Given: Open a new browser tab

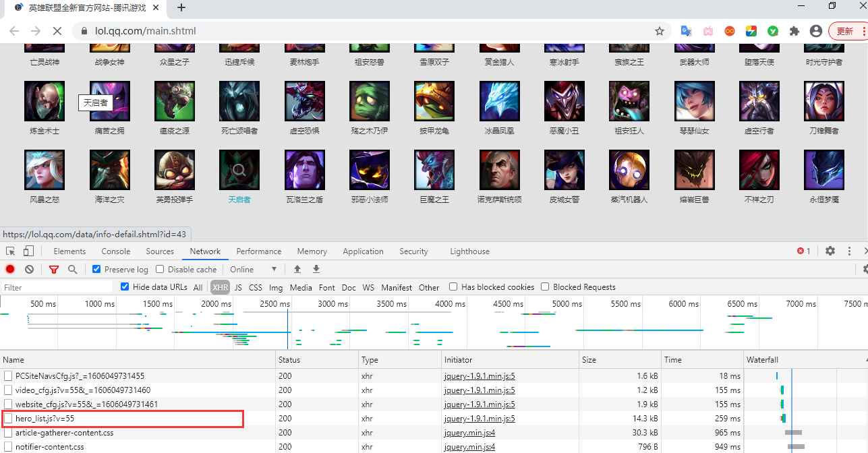Looking at the screenshot, I should 181,7.
